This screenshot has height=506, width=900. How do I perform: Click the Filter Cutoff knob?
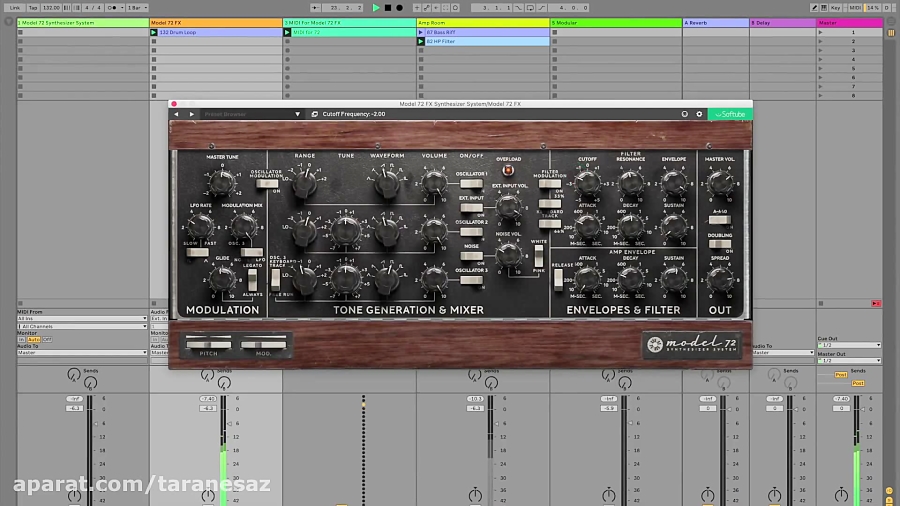(587, 182)
